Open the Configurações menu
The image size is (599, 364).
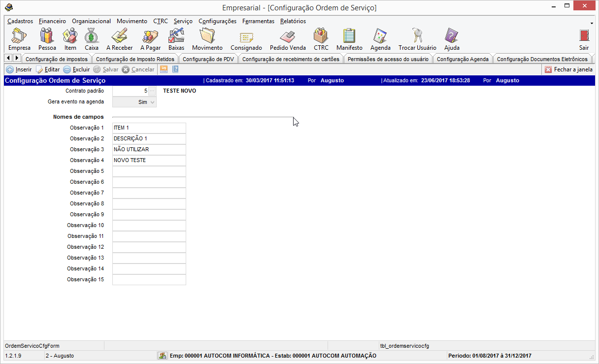217,21
